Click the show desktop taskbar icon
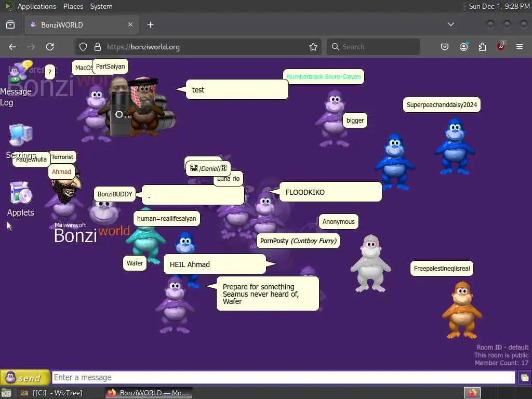Screen dimensions: 532x399 point(6,393)
